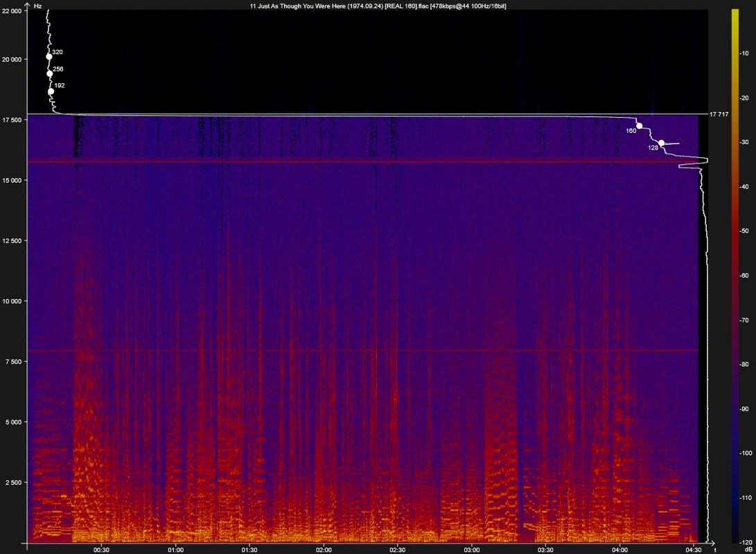Click the -50 dB scale label

tap(744, 231)
